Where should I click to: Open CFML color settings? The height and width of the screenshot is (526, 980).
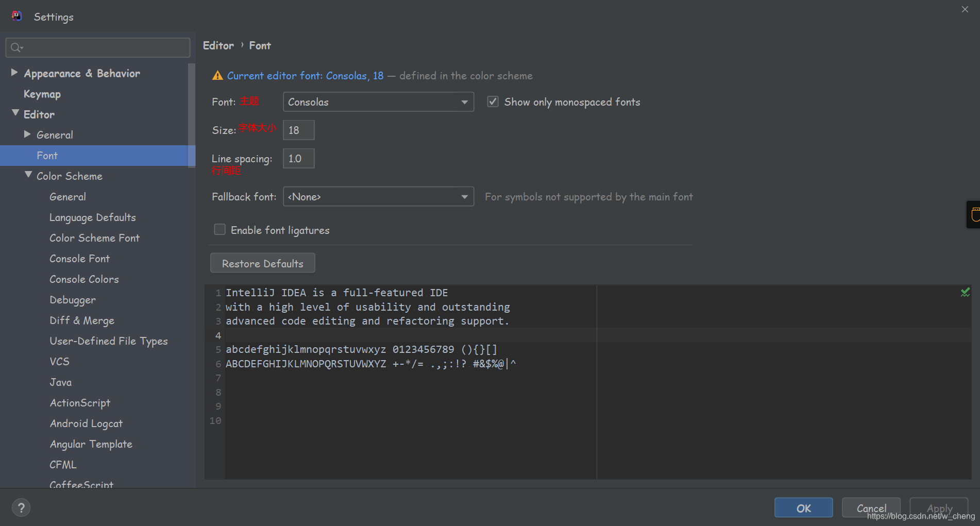point(63,465)
